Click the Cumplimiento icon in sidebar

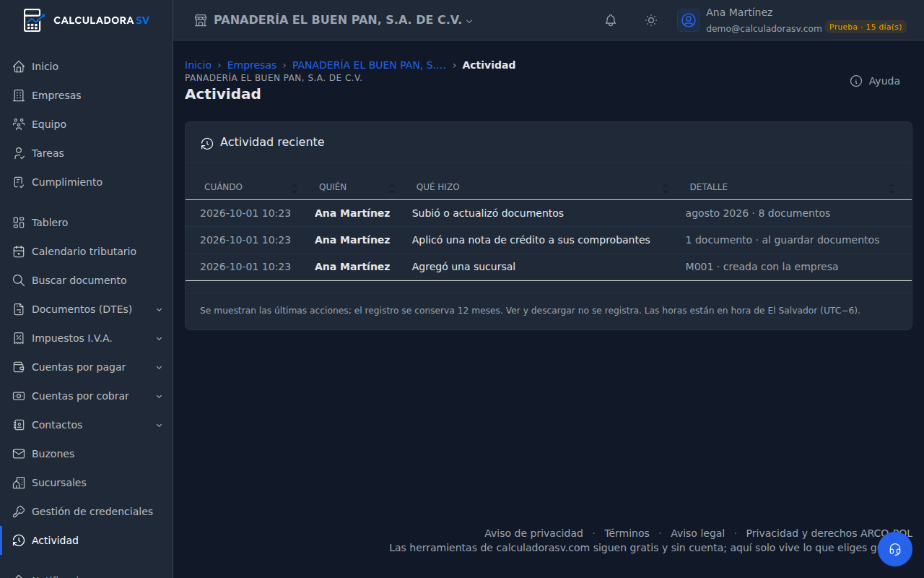pyautogui.click(x=19, y=182)
